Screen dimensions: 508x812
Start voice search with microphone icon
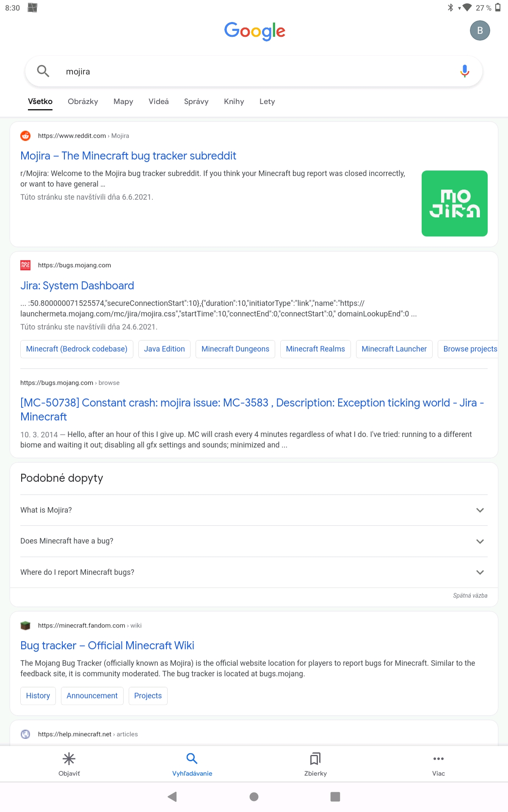pos(464,71)
